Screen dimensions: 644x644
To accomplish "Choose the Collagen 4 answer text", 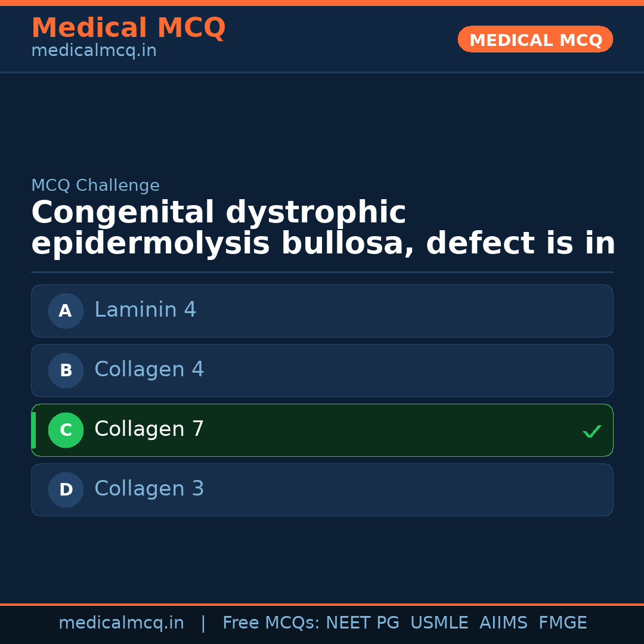I will 149,370.
